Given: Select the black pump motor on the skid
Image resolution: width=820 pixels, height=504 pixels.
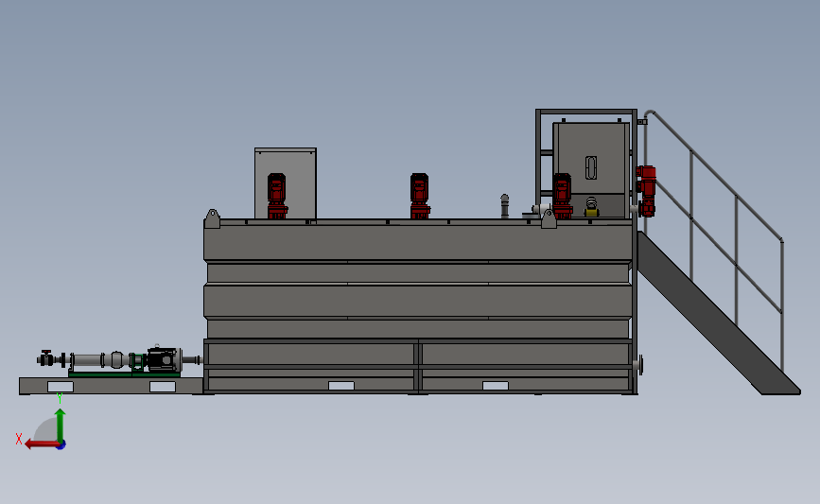Looking at the screenshot, I should (165, 359).
